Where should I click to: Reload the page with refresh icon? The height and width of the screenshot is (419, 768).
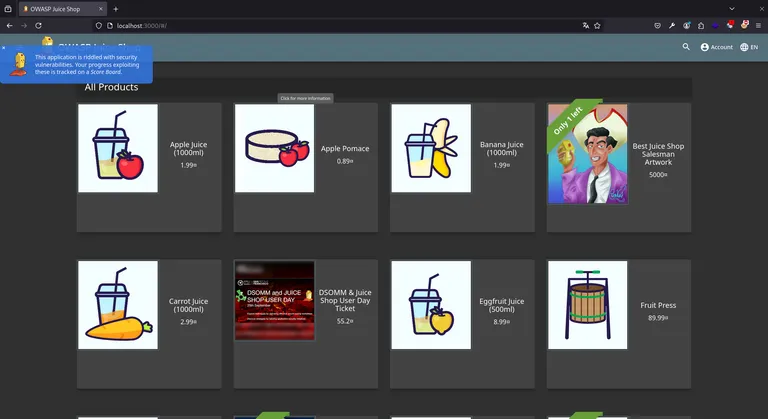(x=38, y=25)
